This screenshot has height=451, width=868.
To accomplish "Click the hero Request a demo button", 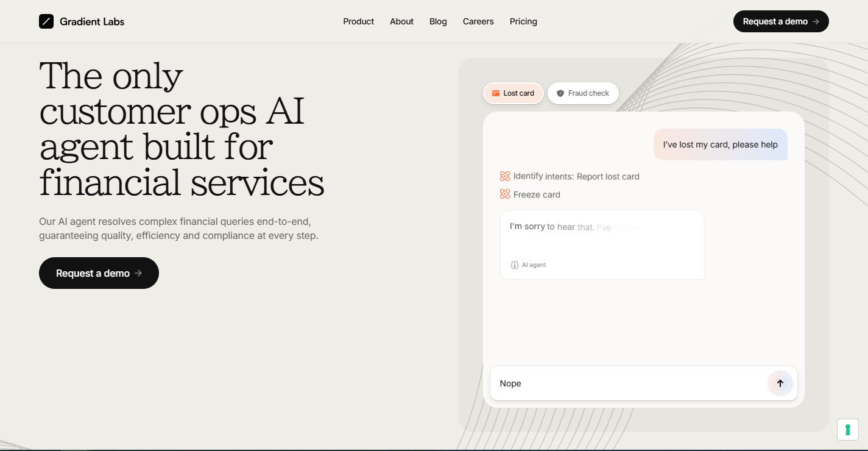I will point(99,273).
